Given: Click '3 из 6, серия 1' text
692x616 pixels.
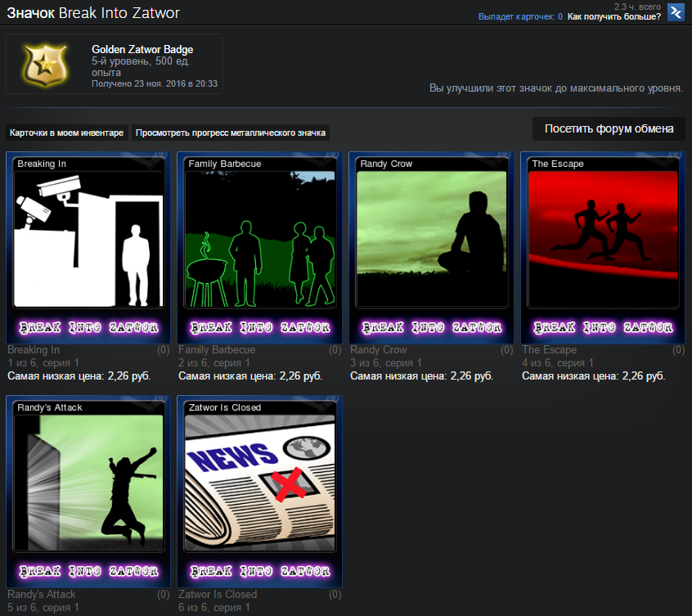Looking at the screenshot, I should pos(386,363).
